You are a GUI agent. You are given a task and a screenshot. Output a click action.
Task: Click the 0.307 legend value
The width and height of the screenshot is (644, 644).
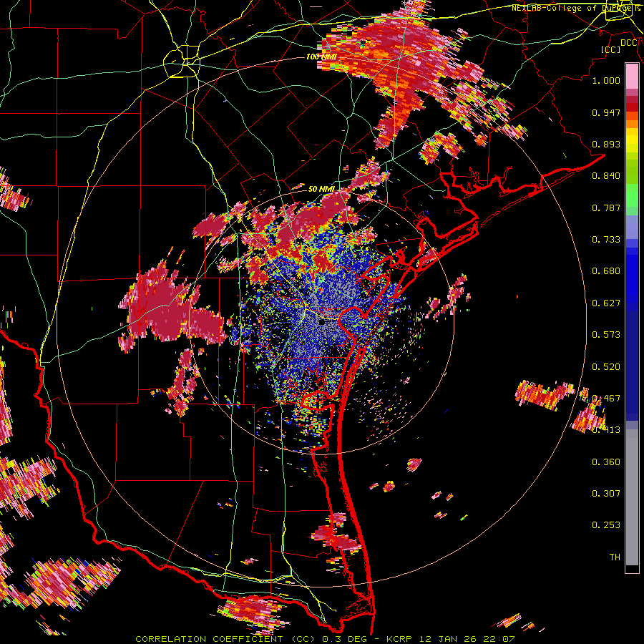[606, 494]
